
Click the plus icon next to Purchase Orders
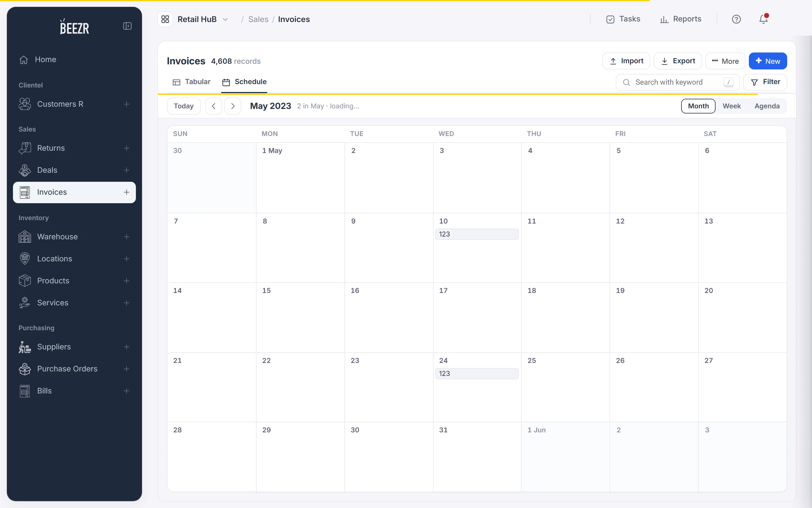pos(127,369)
